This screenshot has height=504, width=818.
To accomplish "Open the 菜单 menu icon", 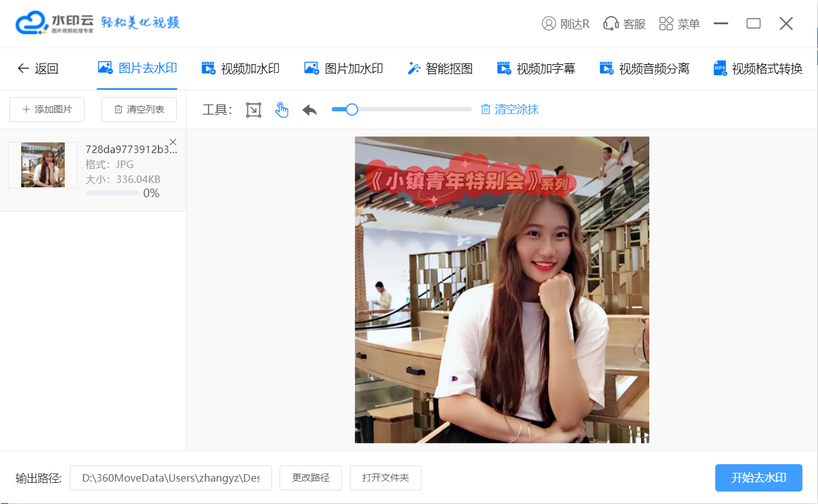I will [x=679, y=24].
